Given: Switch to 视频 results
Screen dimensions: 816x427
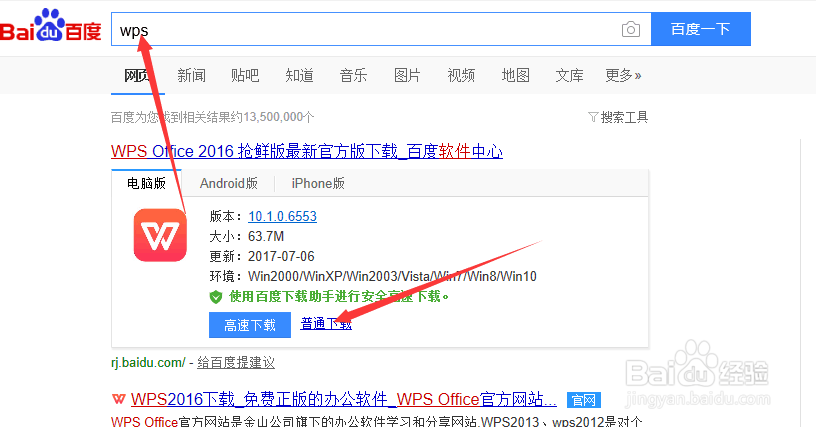Looking at the screenshot, I should pyautogui.click(x=461, y=76).
